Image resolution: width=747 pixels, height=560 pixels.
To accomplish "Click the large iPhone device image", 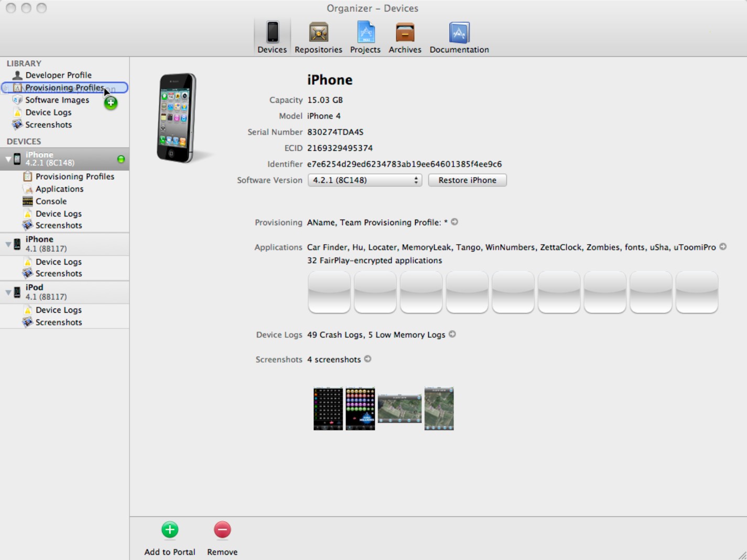I will (x=177, y=118).
